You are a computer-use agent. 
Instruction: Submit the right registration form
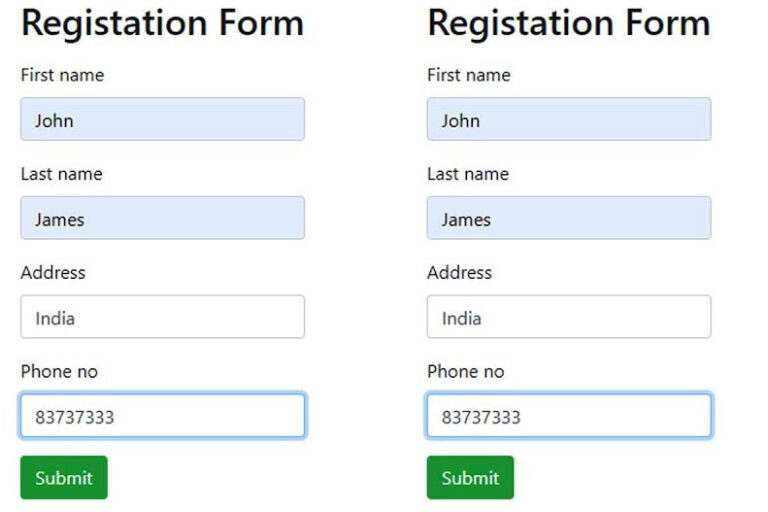[470, 478]
